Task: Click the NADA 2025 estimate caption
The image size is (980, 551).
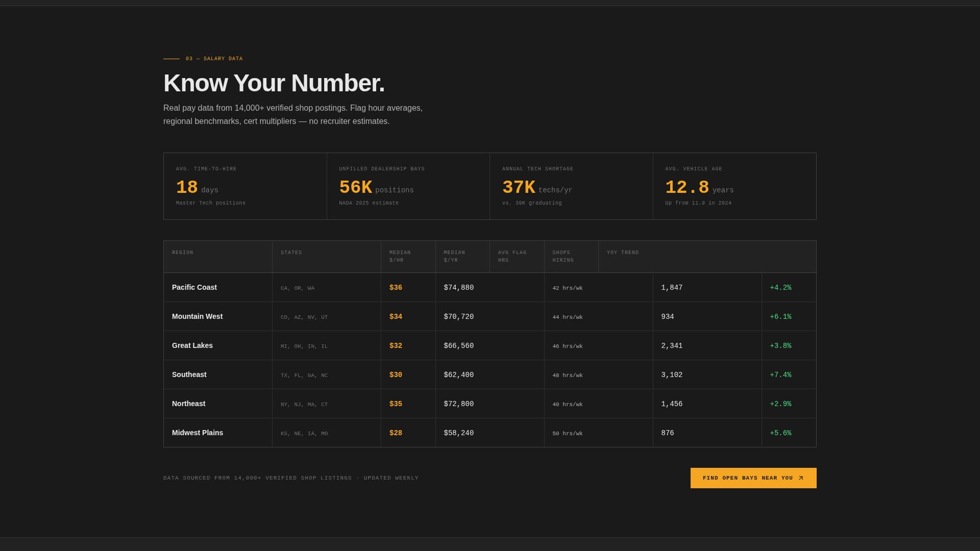Action: click(x=369, y=203)
